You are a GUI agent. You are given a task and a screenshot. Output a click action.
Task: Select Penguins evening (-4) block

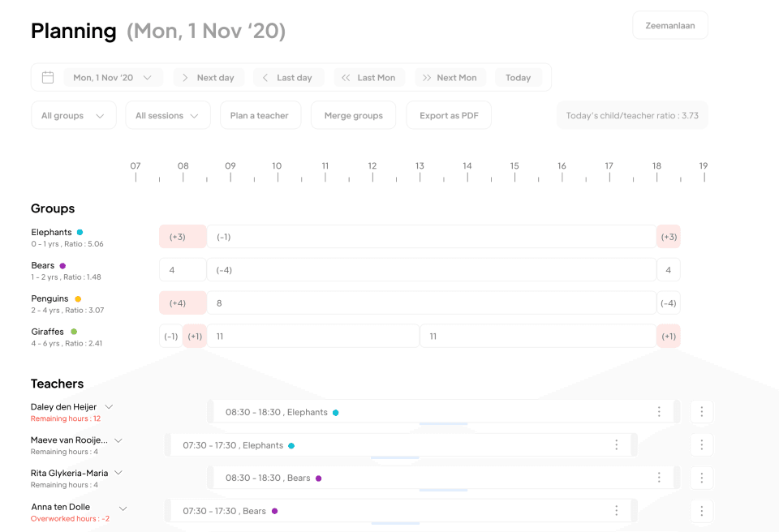coord(669,302)
